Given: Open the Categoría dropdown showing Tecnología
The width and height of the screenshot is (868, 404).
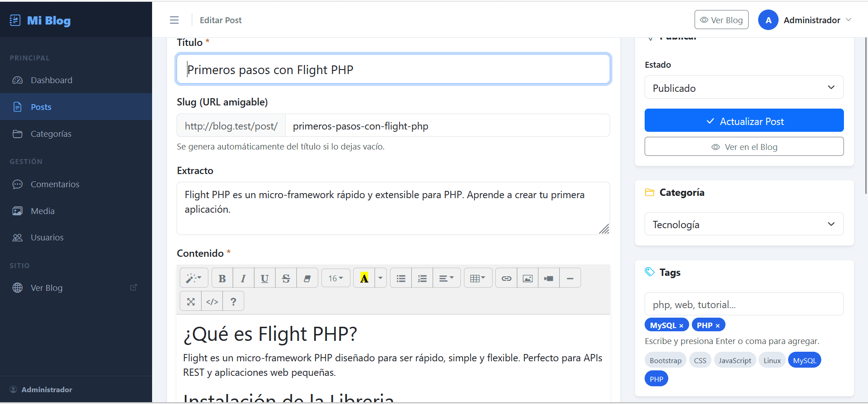Looking at the screenshot, I should pyautogui.click(x=744, y=224).
